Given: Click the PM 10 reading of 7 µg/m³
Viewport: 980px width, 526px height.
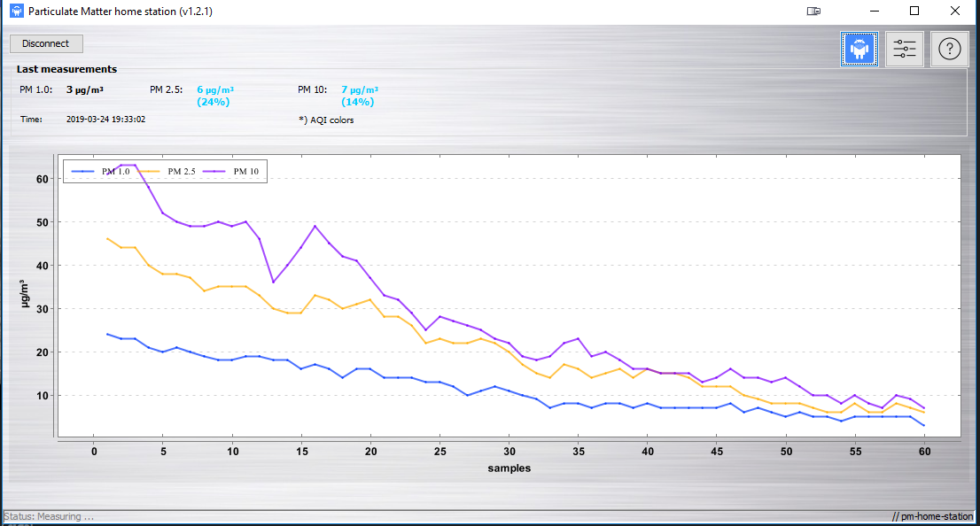Looking at the screenshot, I should [x=360, y=89].
